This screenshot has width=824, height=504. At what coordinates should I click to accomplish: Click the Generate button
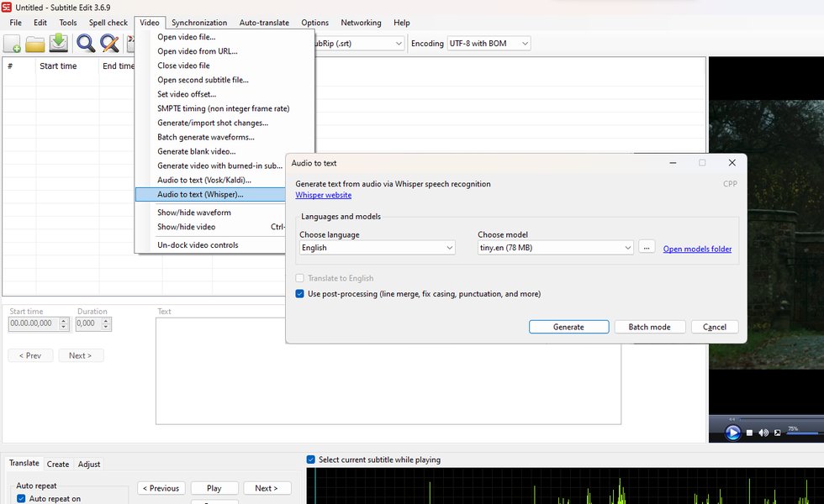pos(568,327)
